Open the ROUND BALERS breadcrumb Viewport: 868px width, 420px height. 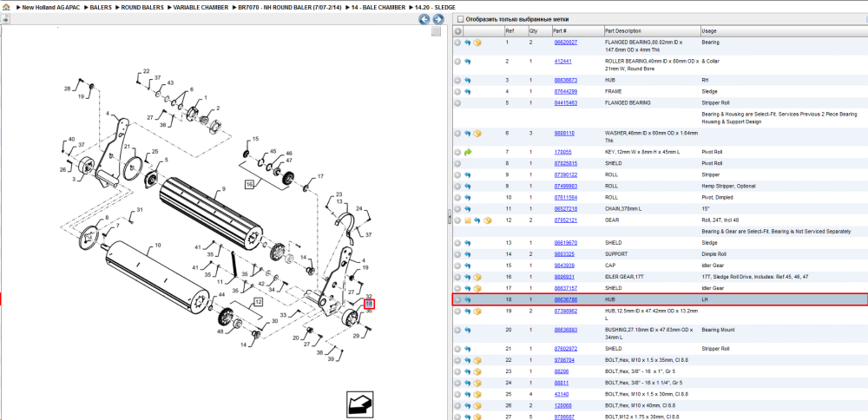tap(142, 8)
